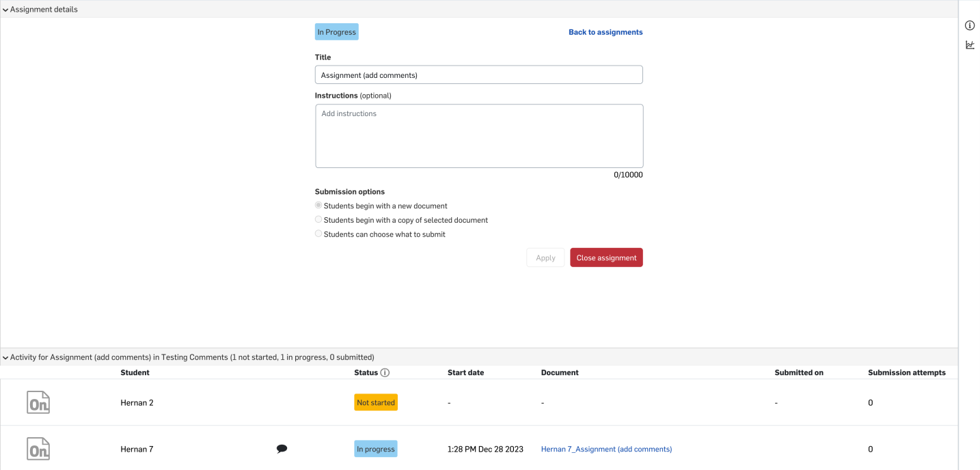
Task: Open the analytics chart icon in right sidebar
Action: click(x=969, y=45)
